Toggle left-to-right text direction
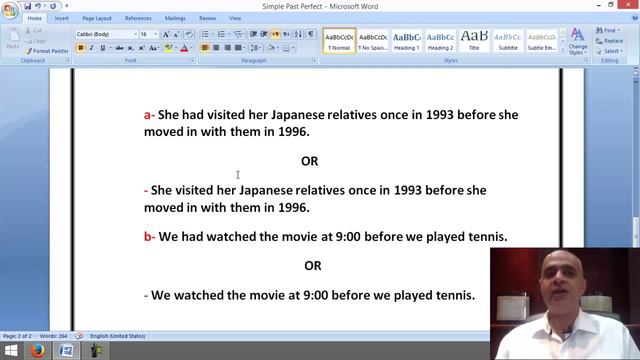This screenshot has height=360, width=640. 276,34
